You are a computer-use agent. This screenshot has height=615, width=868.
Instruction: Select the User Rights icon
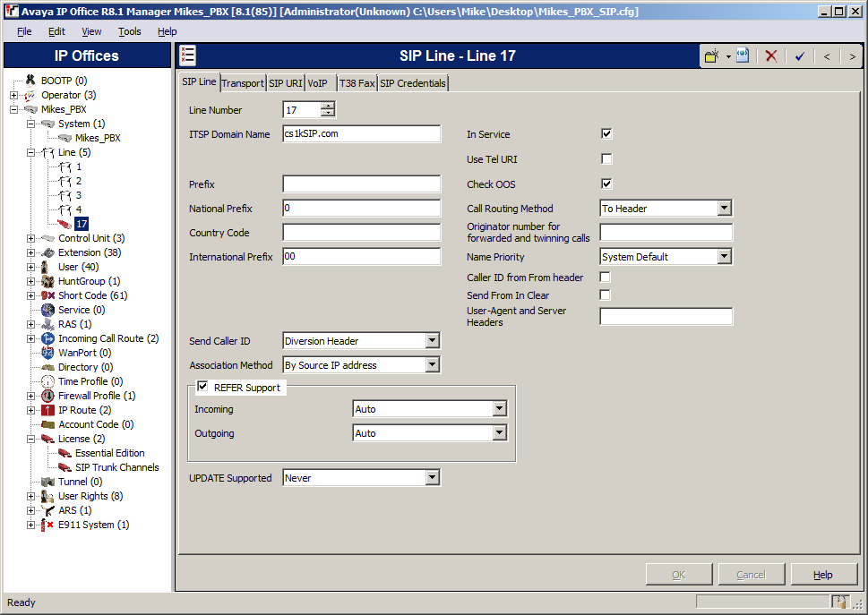click(48, 496)
